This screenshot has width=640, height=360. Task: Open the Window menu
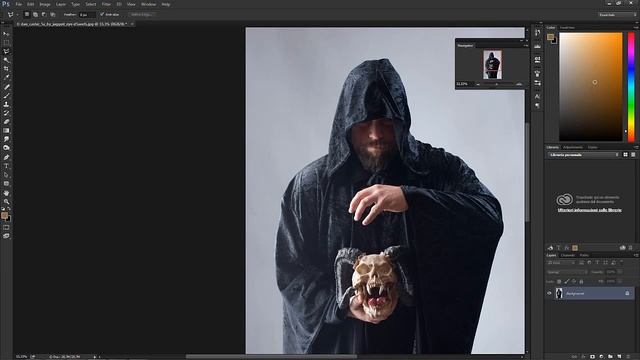click(x=148, y=4)
